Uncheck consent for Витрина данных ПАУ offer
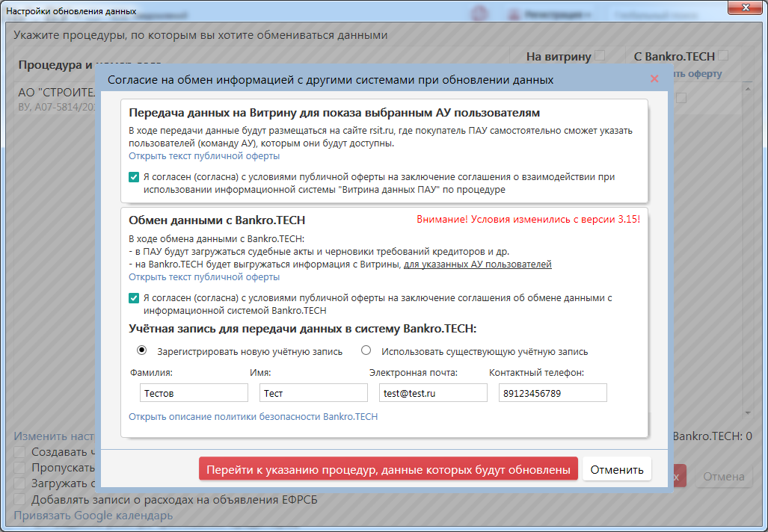The height and width of the screenshot is (532, 768). (134, 177)
